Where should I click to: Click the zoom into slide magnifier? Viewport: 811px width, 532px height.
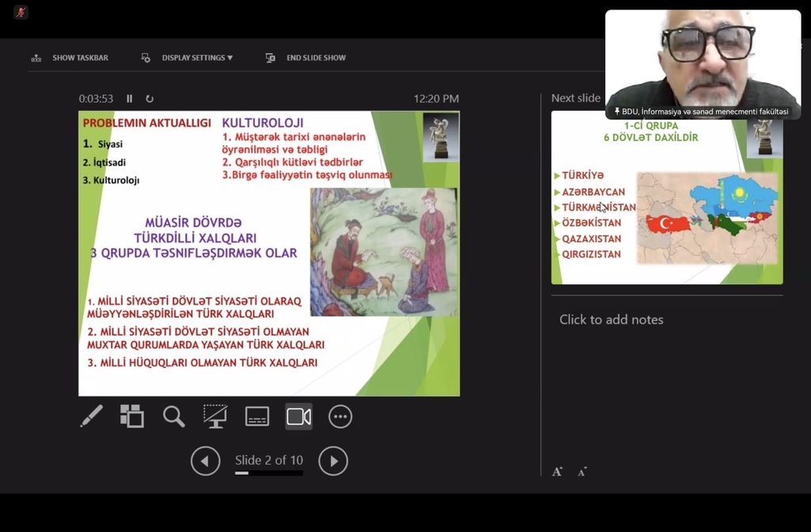[173, 416]
